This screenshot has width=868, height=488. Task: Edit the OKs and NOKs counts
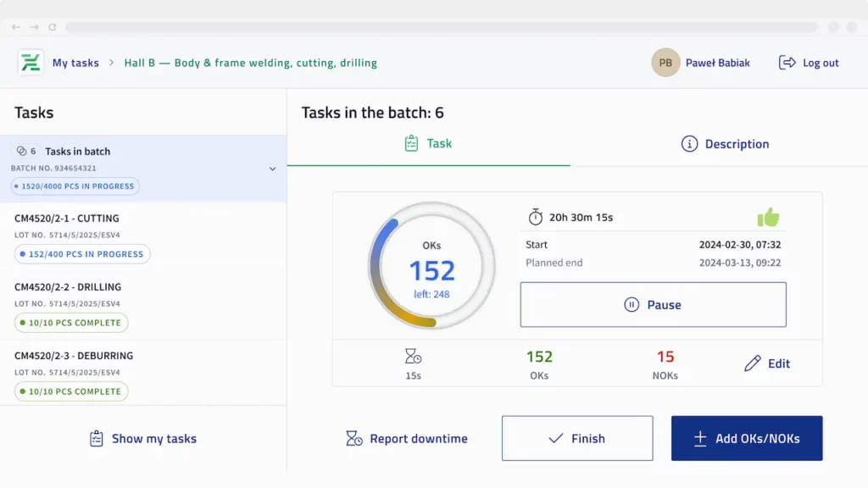767,363
